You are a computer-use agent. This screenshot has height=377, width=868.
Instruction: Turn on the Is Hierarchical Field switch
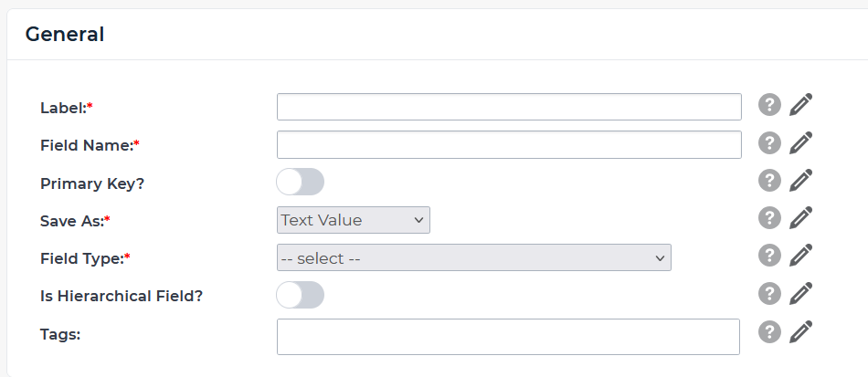pos(301,295)
